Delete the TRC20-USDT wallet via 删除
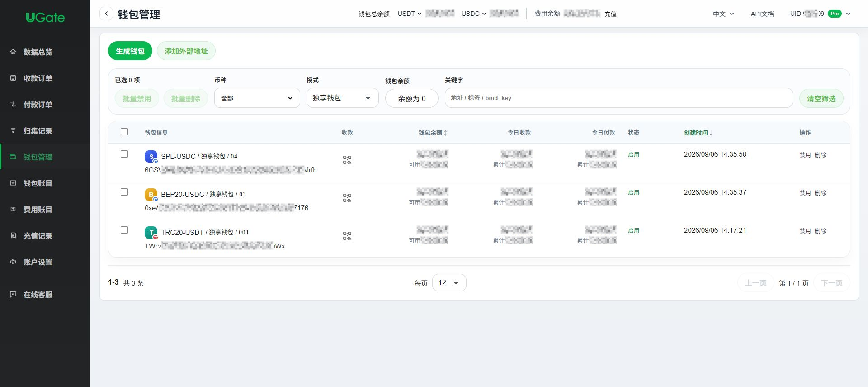This screenshot has width=868, height=387. [821, 231]
